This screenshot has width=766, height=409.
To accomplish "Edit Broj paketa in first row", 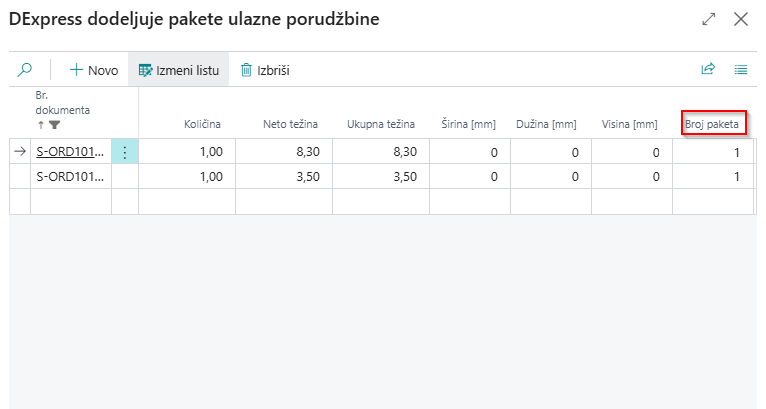I will [712, 152].
